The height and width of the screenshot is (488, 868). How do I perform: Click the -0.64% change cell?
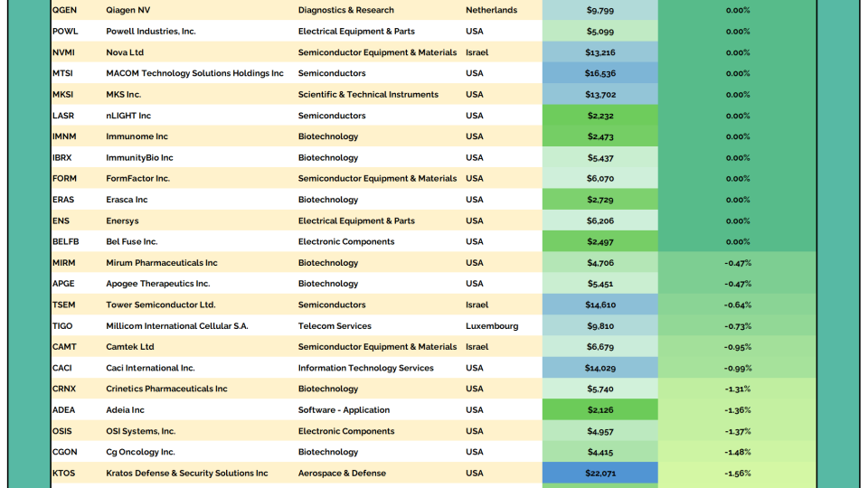tap(738, 305)
